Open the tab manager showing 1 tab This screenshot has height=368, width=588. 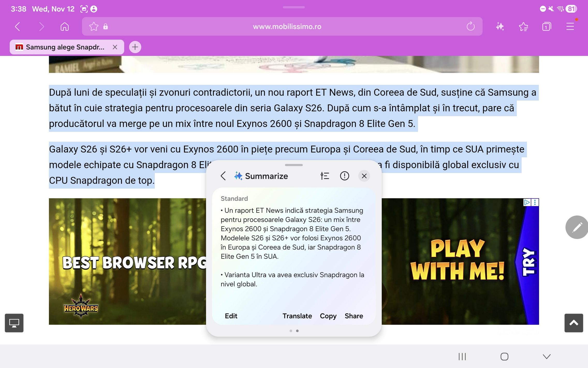546,26
